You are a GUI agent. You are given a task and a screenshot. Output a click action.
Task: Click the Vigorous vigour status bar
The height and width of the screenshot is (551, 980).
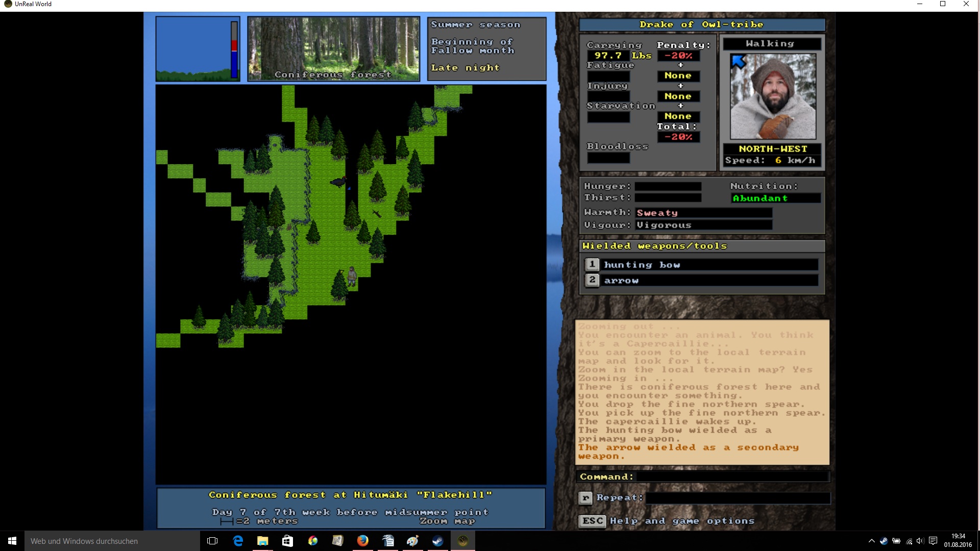(x=704, y=226)
